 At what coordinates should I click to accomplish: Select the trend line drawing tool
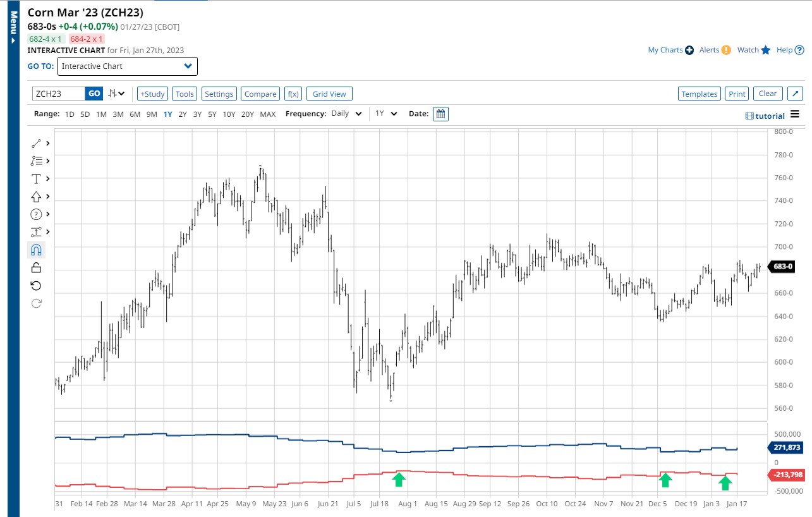pyautogui.click(x=36, y=143)
